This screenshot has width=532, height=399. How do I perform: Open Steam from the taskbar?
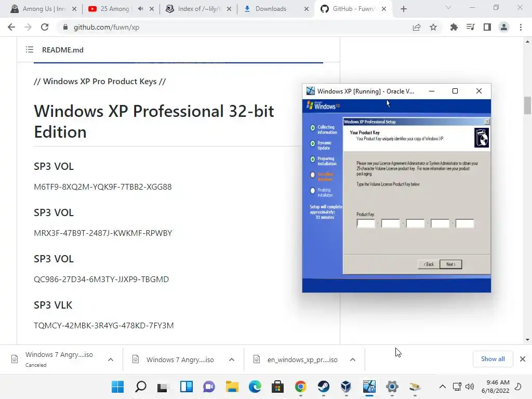(323, 387)
